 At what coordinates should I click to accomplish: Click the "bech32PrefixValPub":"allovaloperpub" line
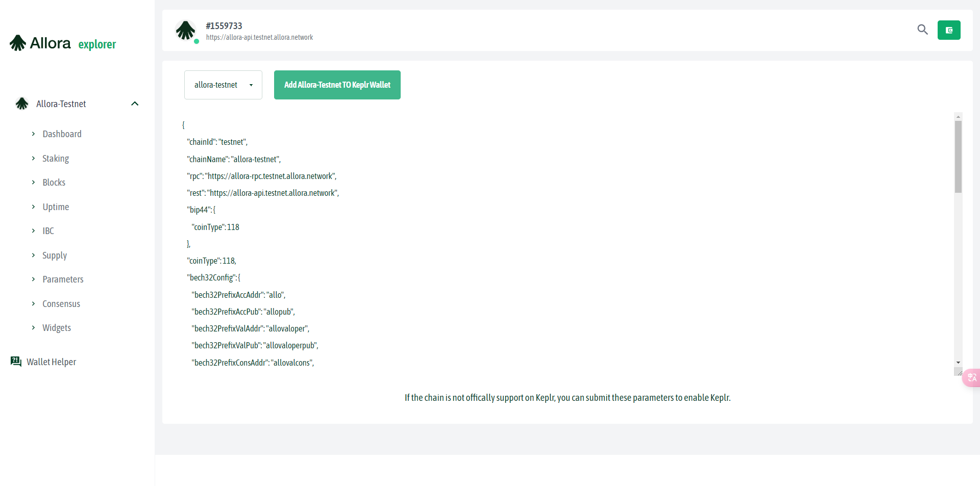255,345
